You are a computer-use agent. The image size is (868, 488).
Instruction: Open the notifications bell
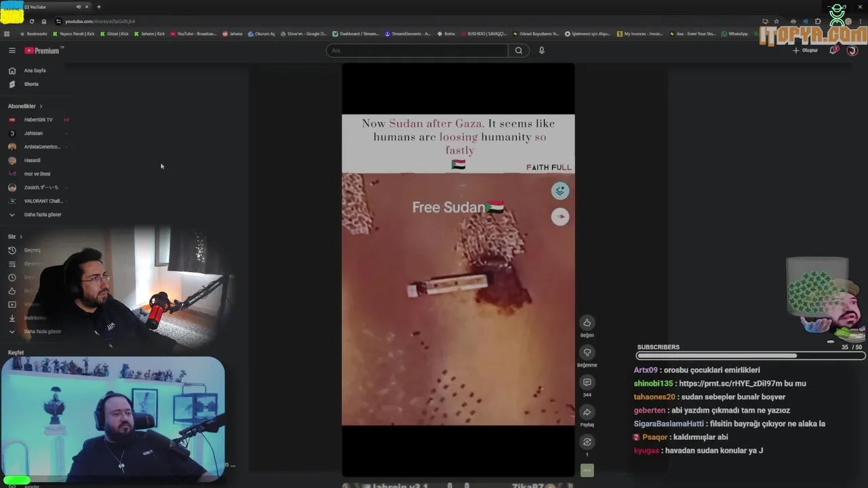point(833,50)
